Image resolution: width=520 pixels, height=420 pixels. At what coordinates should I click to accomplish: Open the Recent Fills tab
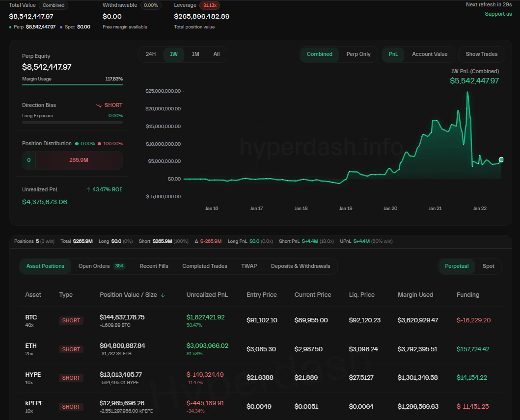pyautogui.click(x=154, y=266)
